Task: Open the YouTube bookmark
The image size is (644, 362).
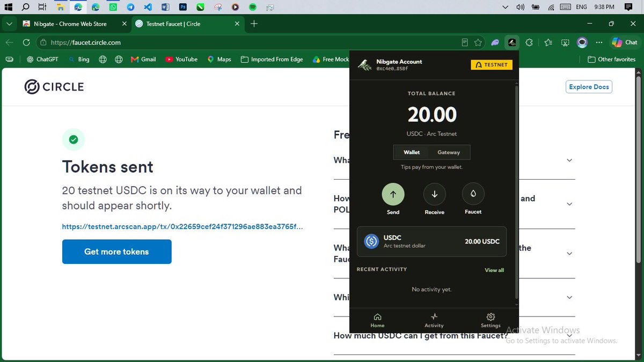Action: (181, 60)
